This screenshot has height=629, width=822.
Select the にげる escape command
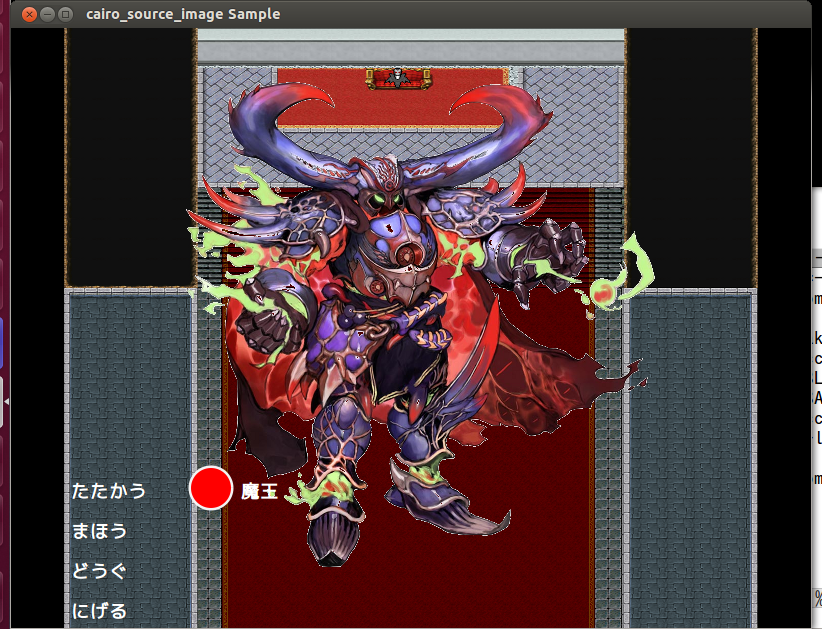(100, 611)
